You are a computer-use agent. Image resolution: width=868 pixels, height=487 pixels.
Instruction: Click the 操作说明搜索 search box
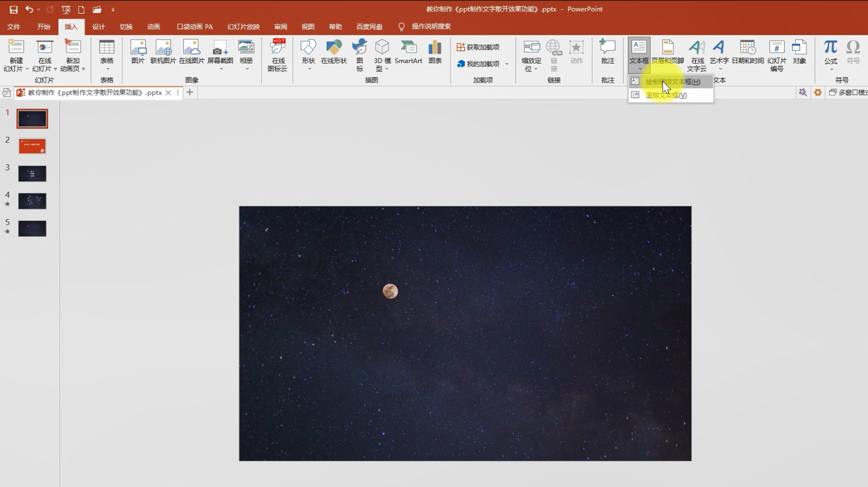pos(431,27)
